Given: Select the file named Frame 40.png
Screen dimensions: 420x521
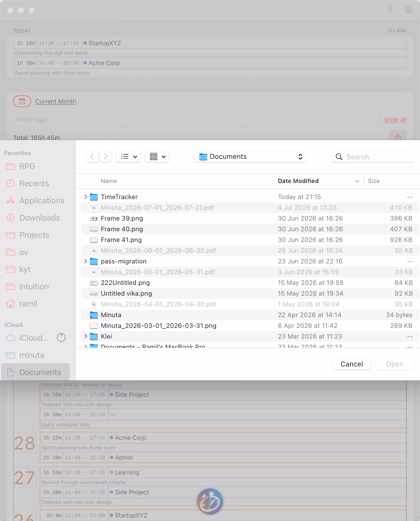Looking at the screenshot, I should [122, 229].
